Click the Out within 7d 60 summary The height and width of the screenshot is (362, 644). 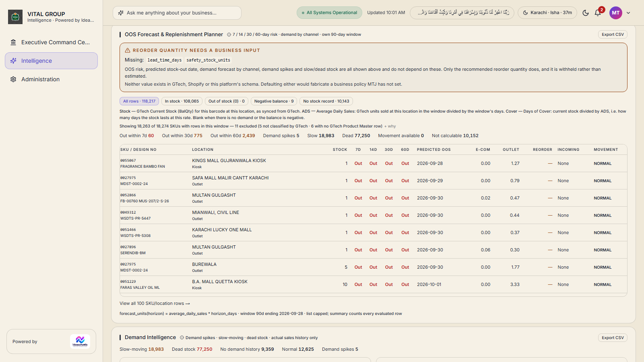[x=137, y=136]
